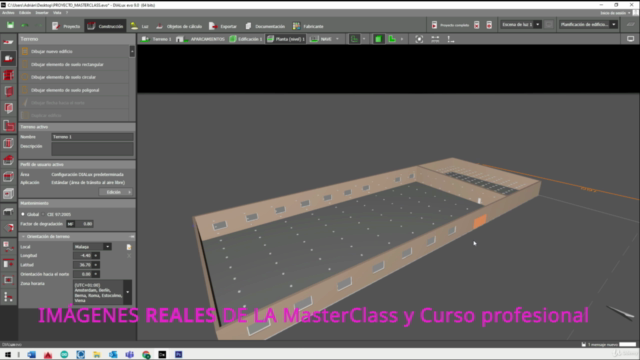Image resolution: width=640 pixels, height=360 pixels.
Task: Open the Escena de luz 1 dropdown
Action: [521, 24]
